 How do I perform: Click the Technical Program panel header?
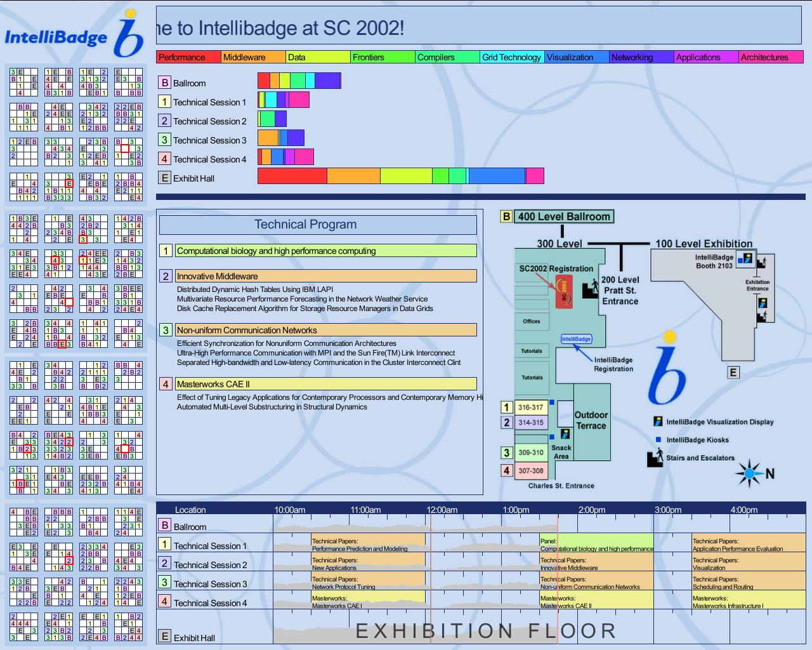[318, 225]
